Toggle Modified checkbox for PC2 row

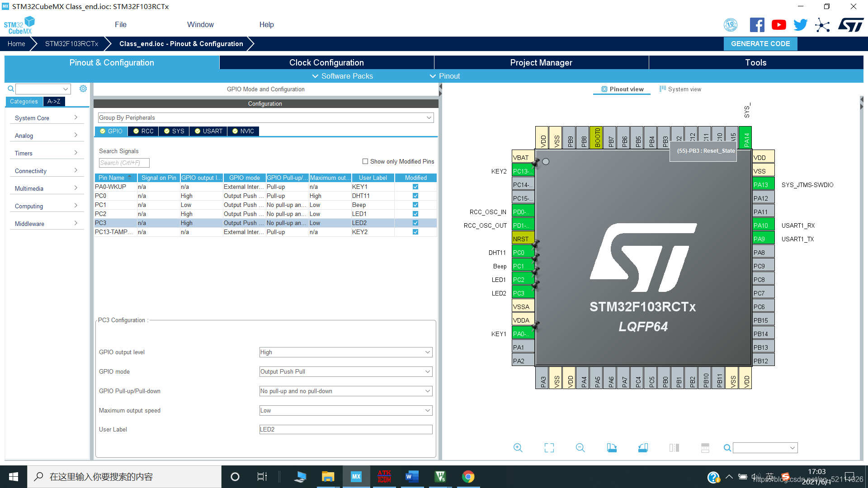click(x=415, y=214)
